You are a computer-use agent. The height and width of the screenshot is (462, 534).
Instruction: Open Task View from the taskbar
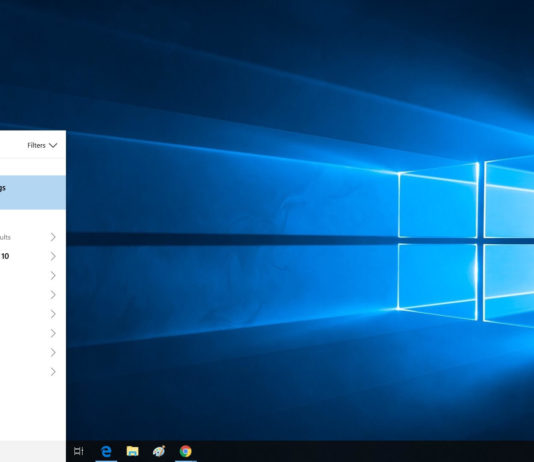coord(79,451)
